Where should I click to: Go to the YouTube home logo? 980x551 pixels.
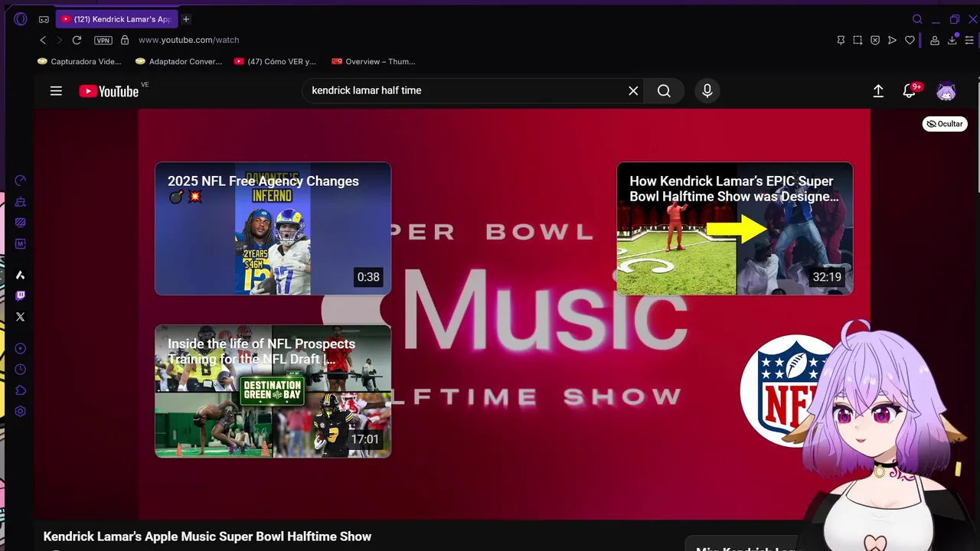[109, 91]
